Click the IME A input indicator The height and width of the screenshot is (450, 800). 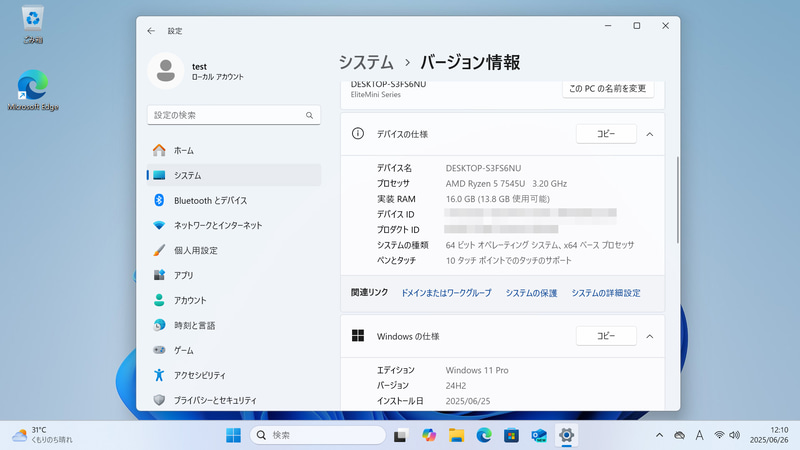coord(699,435)
